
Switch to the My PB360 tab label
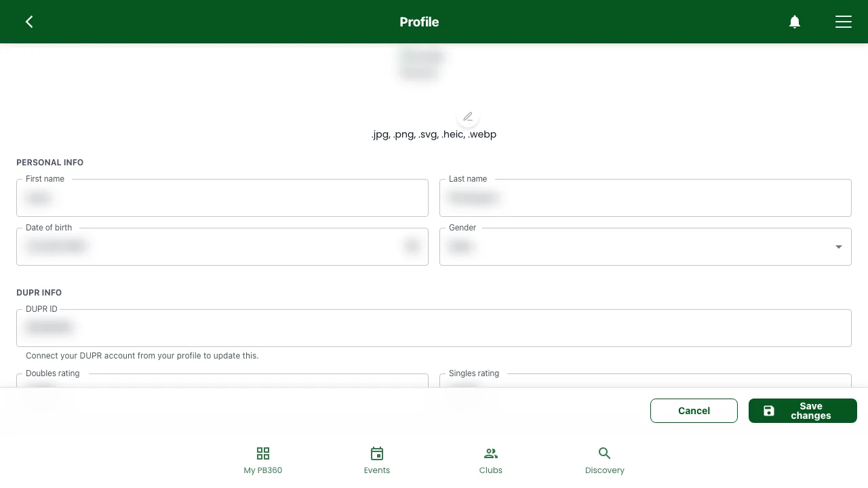click(x=263, y=470)
